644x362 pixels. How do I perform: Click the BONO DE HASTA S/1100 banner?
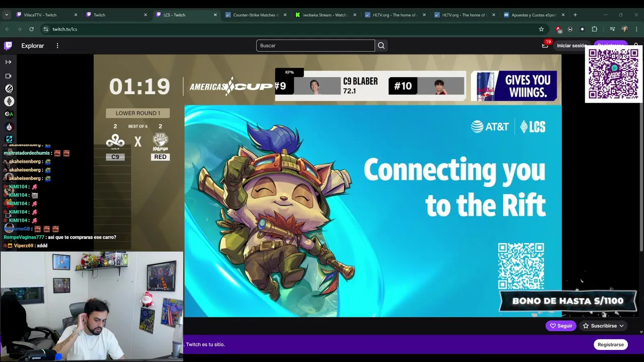(568, 301)
